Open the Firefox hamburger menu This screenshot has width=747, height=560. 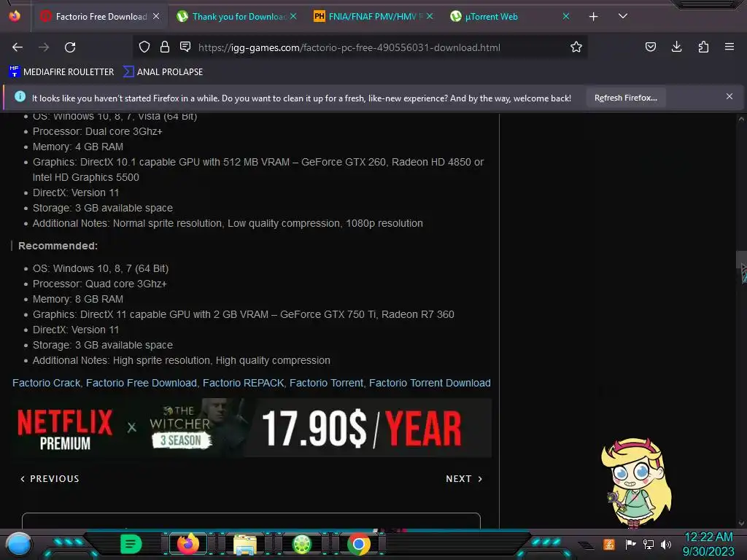point(729,47)
